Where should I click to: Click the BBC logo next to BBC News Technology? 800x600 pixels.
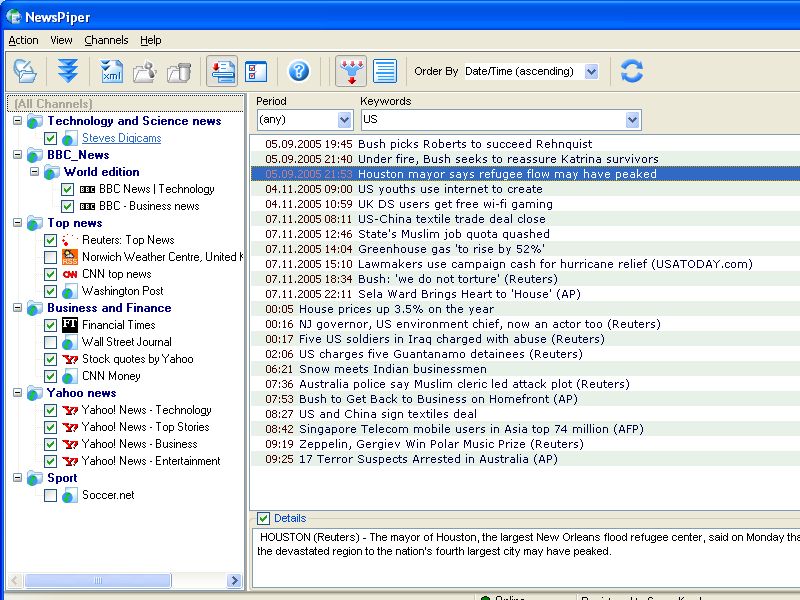point(87,189)
